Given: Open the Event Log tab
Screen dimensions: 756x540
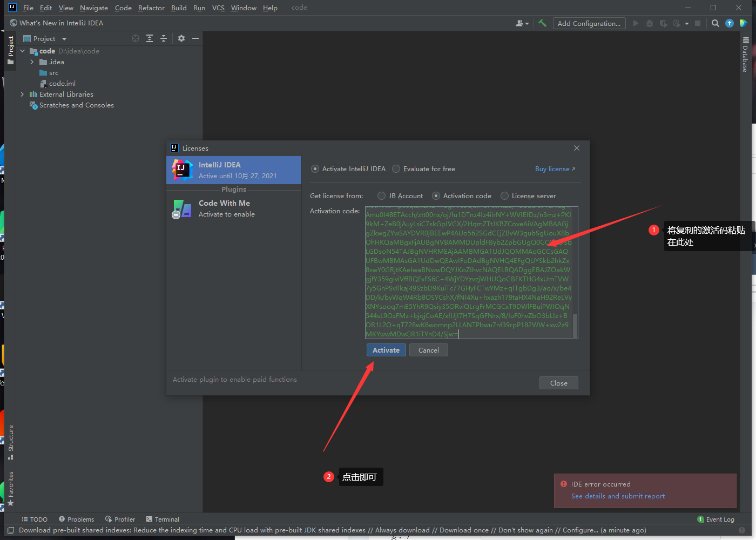Looking at the screenshot, I should pos(716,519).
